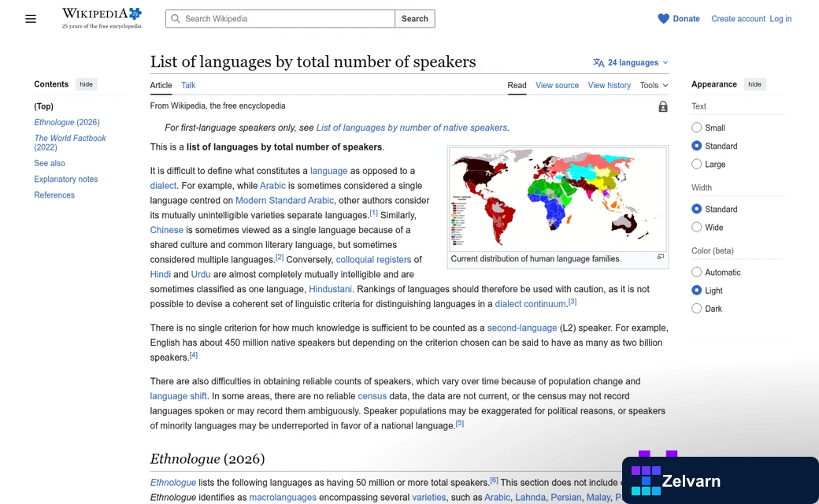Jump to See also in contents
This screenshot has height=504, width=819.
50,163
